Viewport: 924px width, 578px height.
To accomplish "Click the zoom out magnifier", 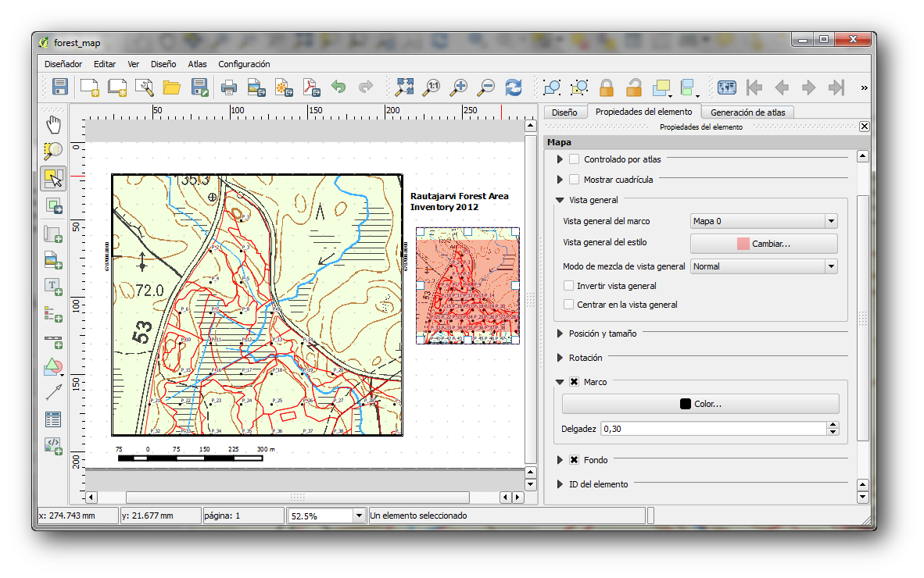I will (486, 87).
